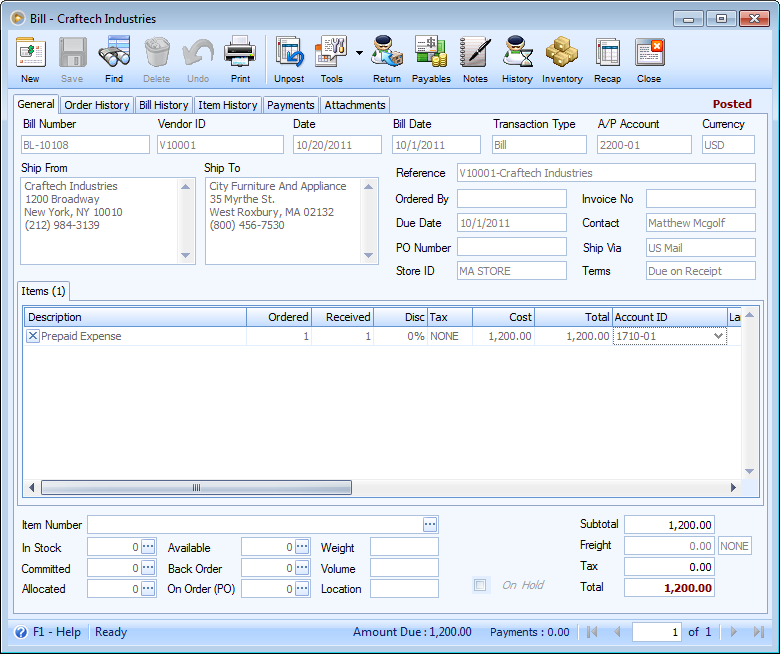This screenshot has height=654, width=780.
Task: Click the Ship From scroll up arrow
Action: tap(186, 187)
